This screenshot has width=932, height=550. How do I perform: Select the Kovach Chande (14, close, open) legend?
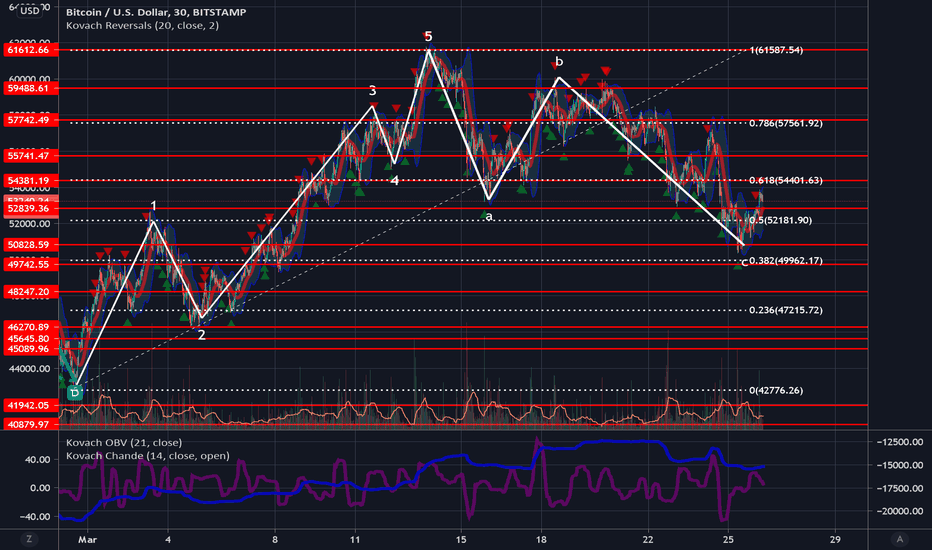147,456
